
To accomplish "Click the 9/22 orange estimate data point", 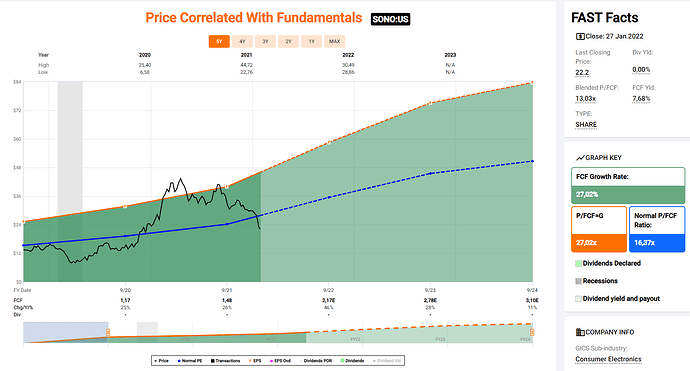I will click(x=329, y=143).
